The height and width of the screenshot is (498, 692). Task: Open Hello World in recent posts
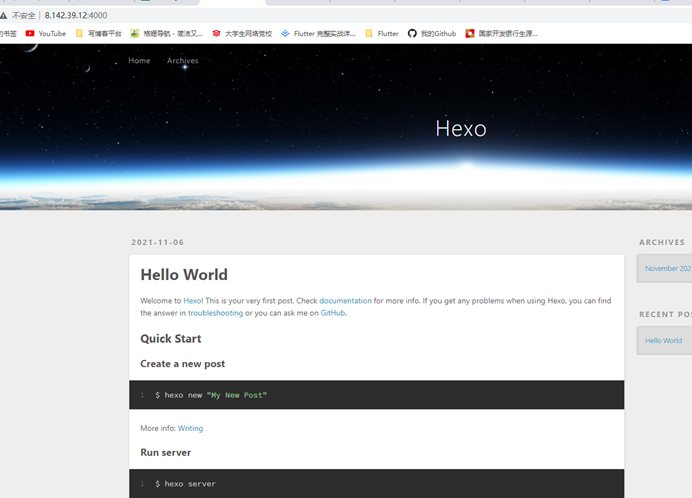(x=663, y=340)
